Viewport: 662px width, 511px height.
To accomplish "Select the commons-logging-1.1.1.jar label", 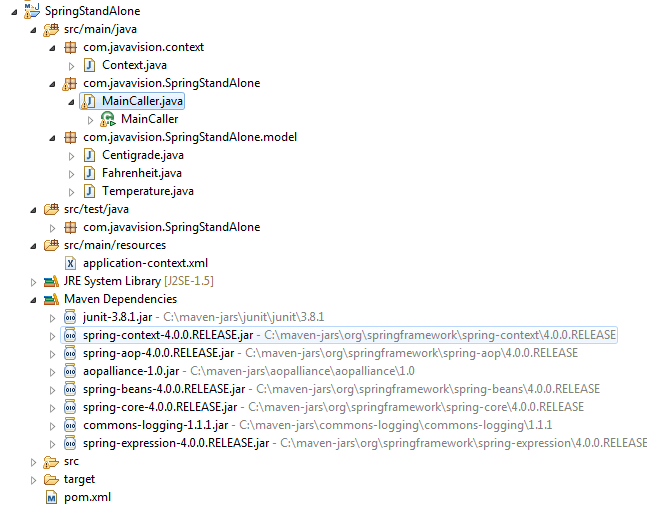I will [155, 425].
